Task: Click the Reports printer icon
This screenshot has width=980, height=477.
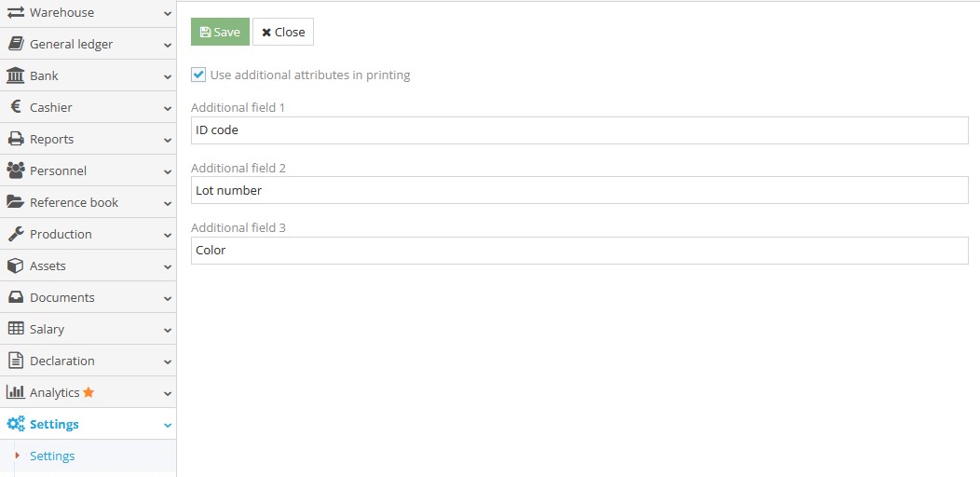Action: (15, 139)
